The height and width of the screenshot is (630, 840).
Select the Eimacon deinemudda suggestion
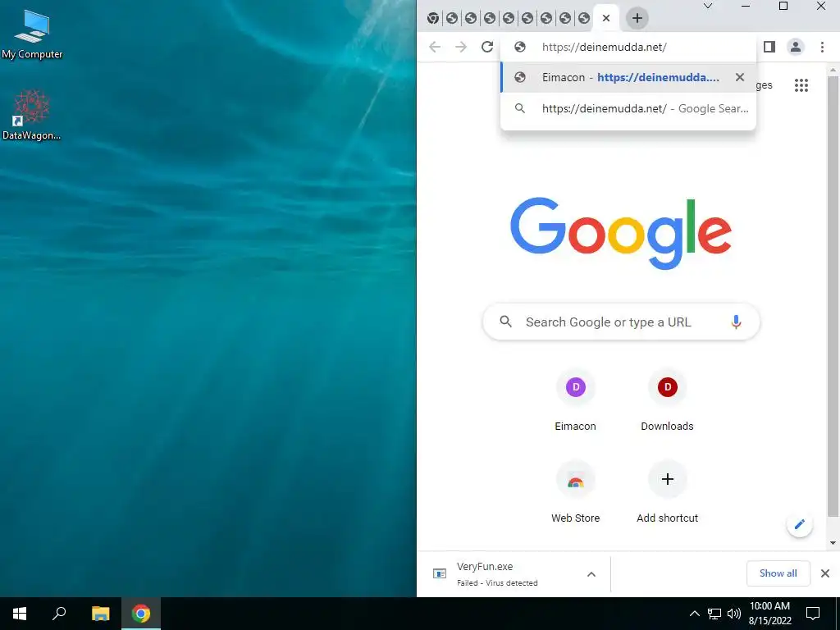point(628,77)
